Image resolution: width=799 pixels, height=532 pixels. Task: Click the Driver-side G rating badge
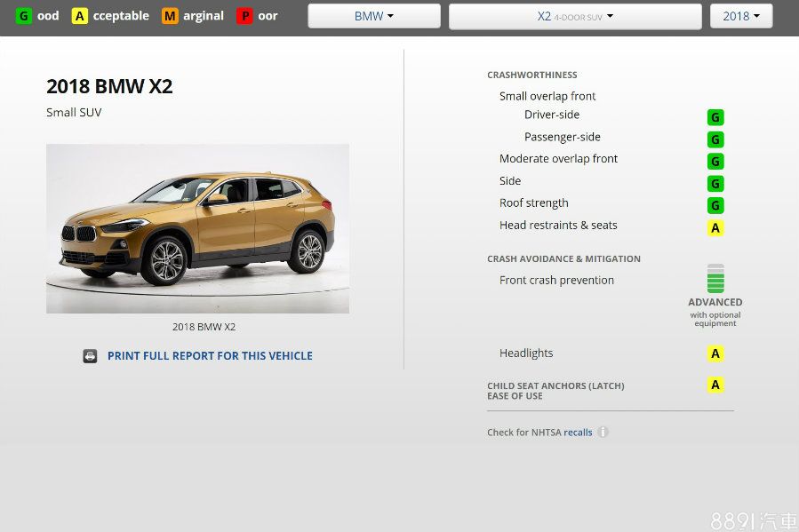715,117
